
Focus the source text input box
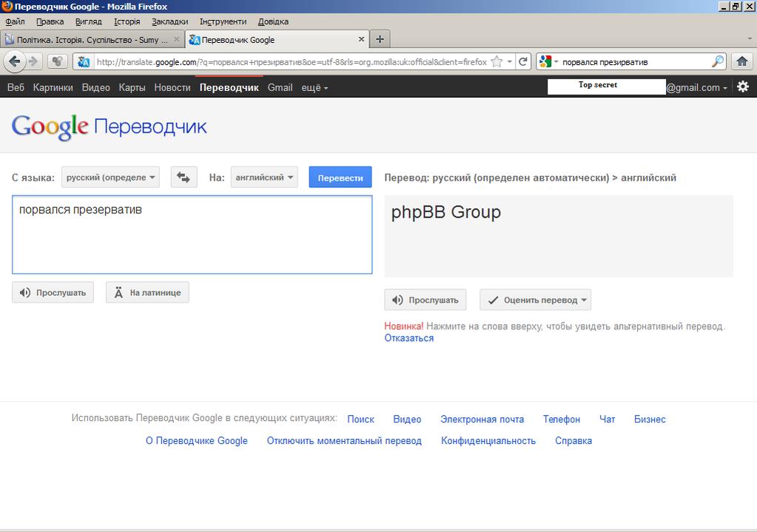point(192,235)
